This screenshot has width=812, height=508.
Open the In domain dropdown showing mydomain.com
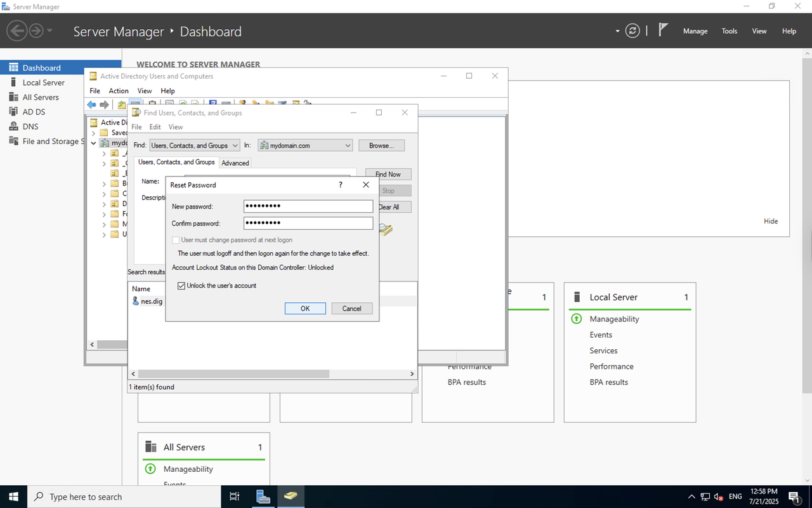(304, 145)
